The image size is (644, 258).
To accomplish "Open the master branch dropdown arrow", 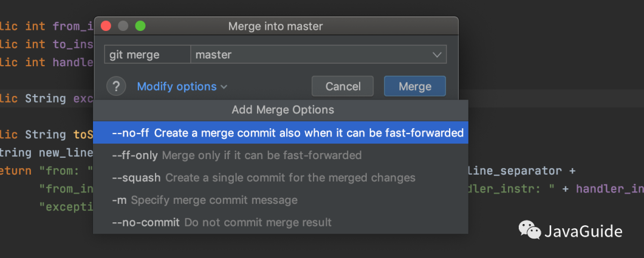I will (x=436, y=55).
